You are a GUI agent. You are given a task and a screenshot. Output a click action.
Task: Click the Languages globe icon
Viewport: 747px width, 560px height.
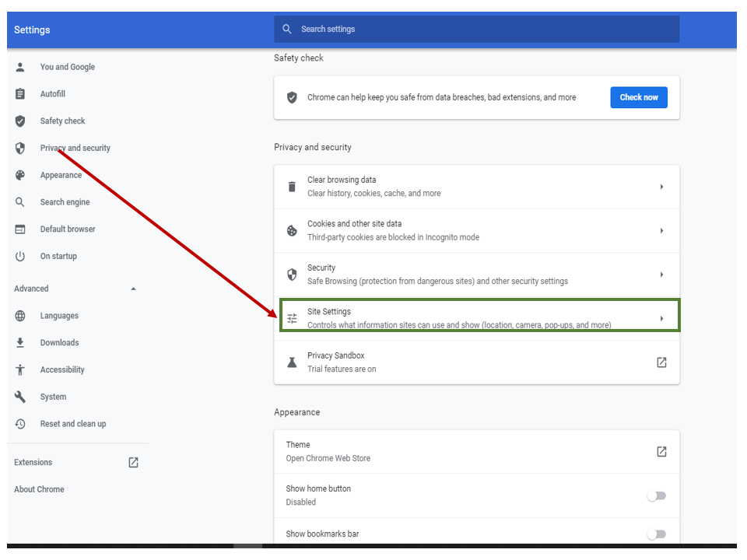click(x=20, y=316)
